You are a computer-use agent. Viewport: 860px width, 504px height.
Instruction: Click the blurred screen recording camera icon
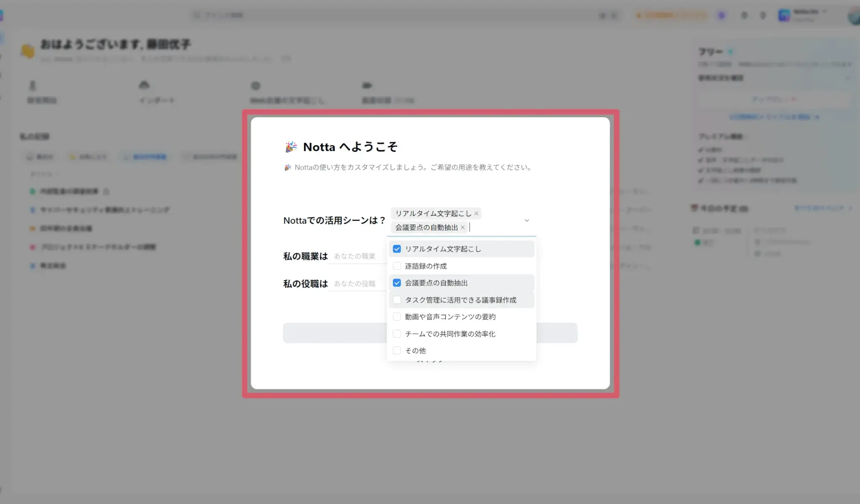pos(367,86)
